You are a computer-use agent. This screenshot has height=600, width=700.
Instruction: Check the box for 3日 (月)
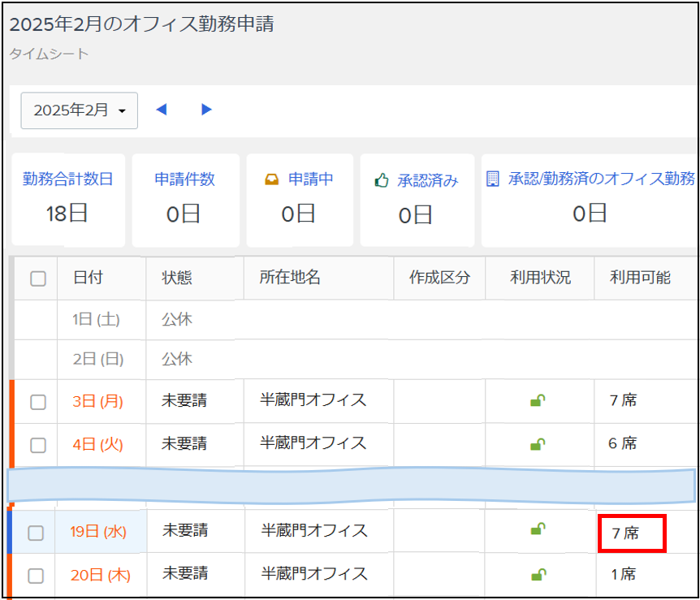click(x=38, y=402)
